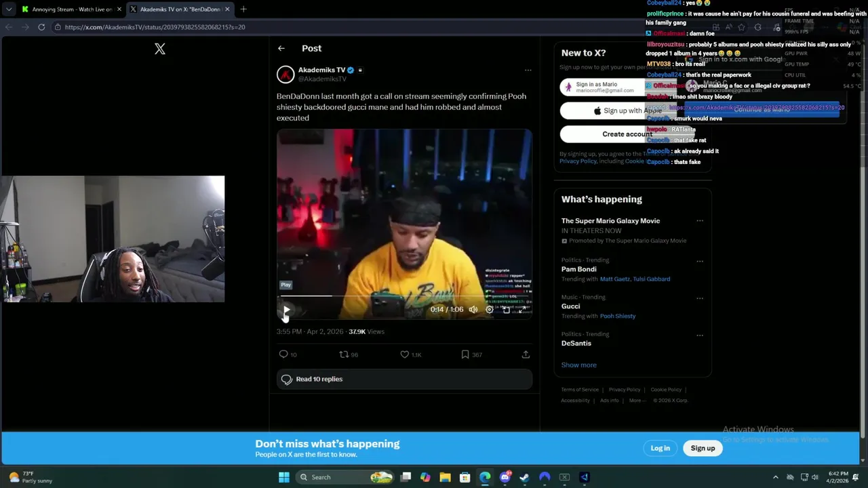868x488 pixels.
Task: Open Terms of Service link
Action: (580, 390)
